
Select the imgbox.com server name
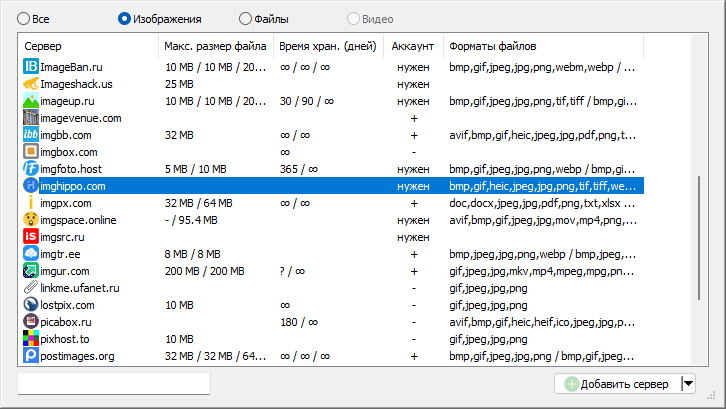tap(69, 152)
